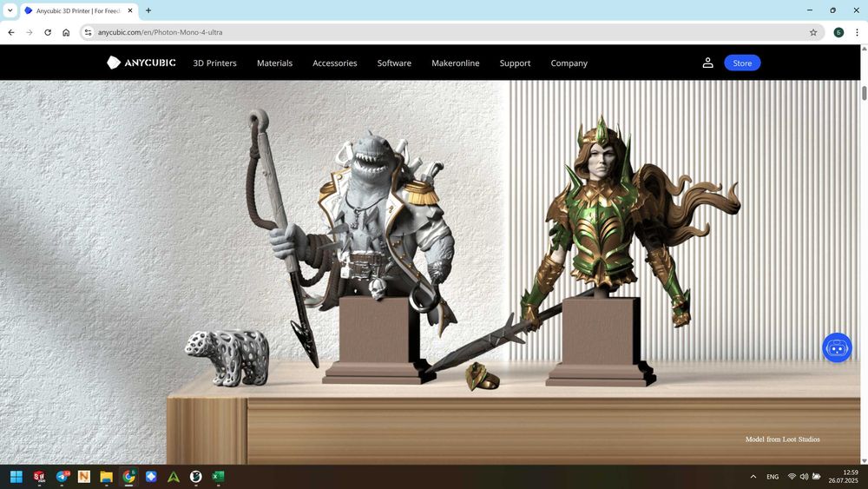Open the Support menu
This screenshot has width=868, height=489.
point(515,63)
